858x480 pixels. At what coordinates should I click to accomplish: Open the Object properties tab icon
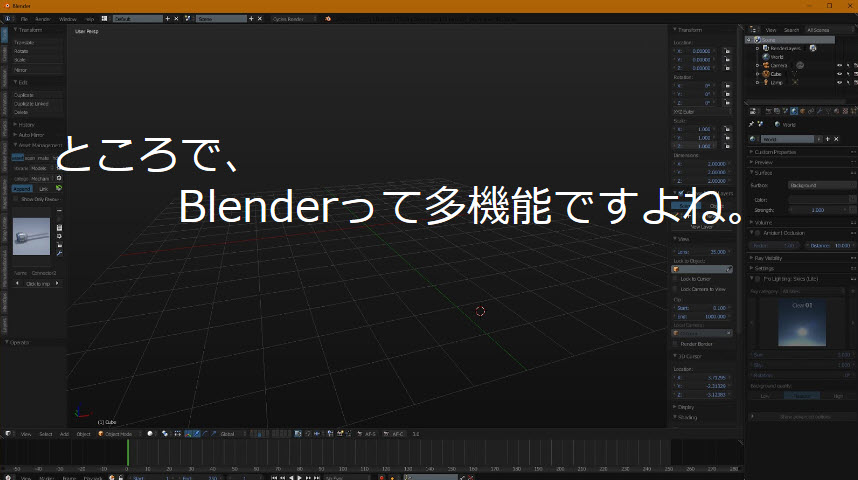pyautogui.click(x=803, y=111)
